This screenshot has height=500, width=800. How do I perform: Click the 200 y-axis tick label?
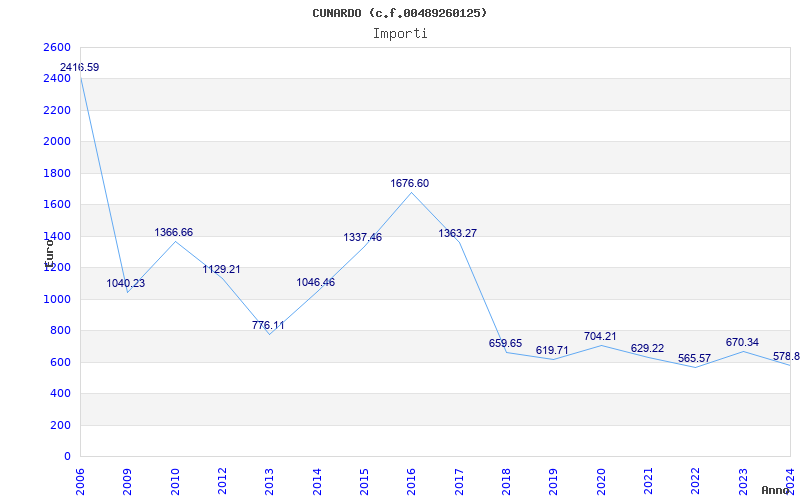click(60, 426)
